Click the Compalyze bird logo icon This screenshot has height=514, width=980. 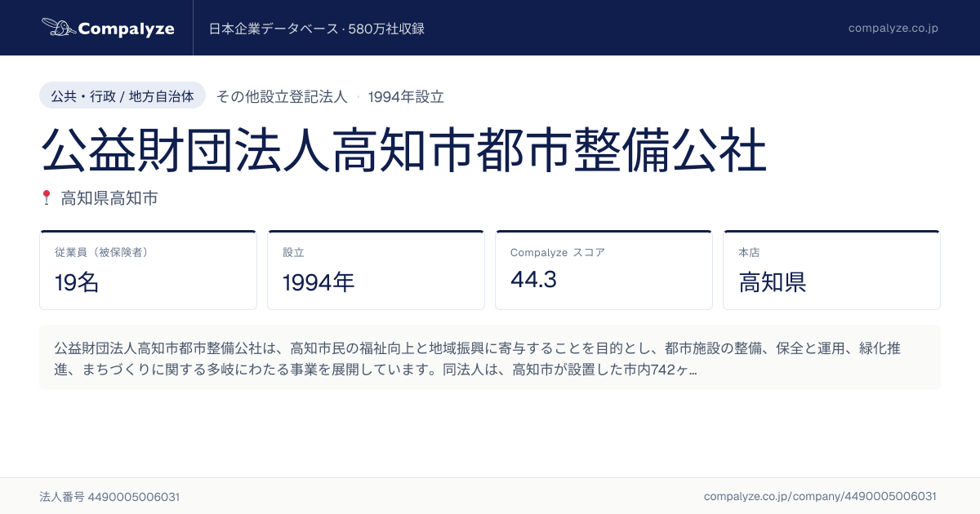pyautogui.click(x=58, y=28)
